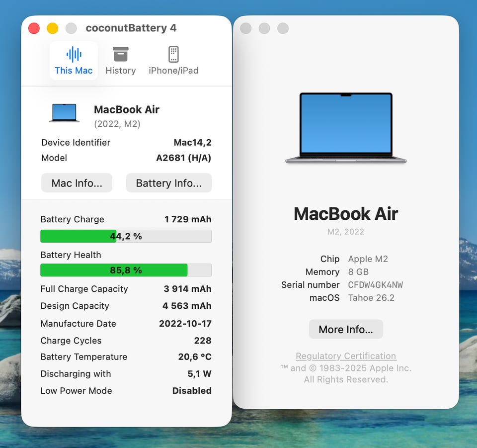Click the MacBook Air heading in coconutBattery

(x=127, y=109)
